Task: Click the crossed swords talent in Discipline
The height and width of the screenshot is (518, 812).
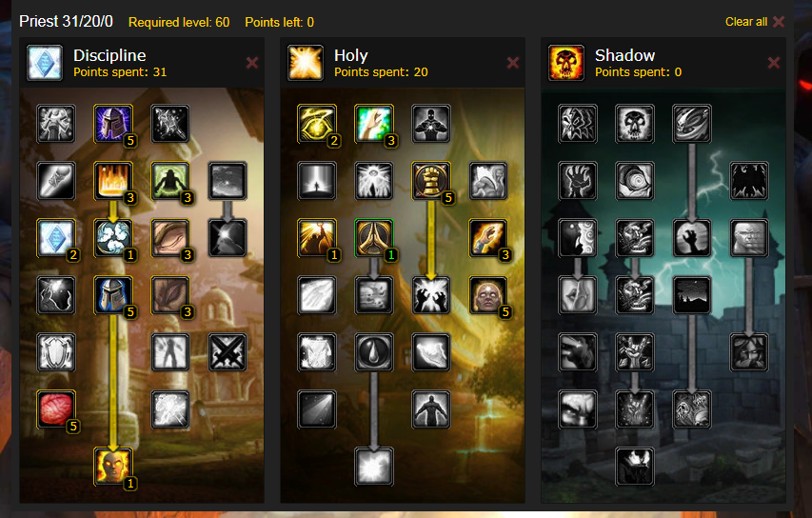Action: point(228,352)
